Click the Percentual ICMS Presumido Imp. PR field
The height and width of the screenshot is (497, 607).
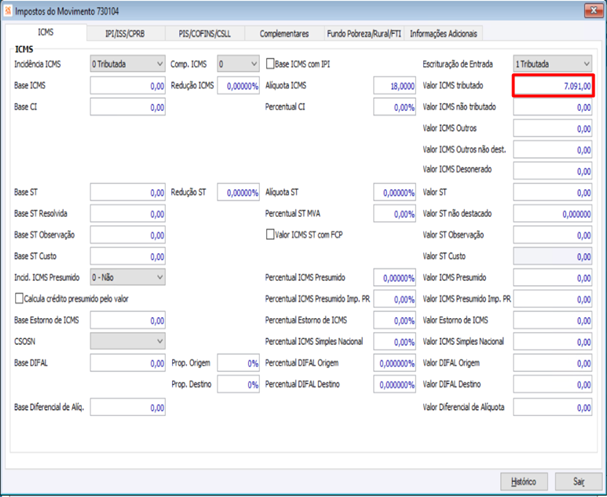(x=394, y=298)
